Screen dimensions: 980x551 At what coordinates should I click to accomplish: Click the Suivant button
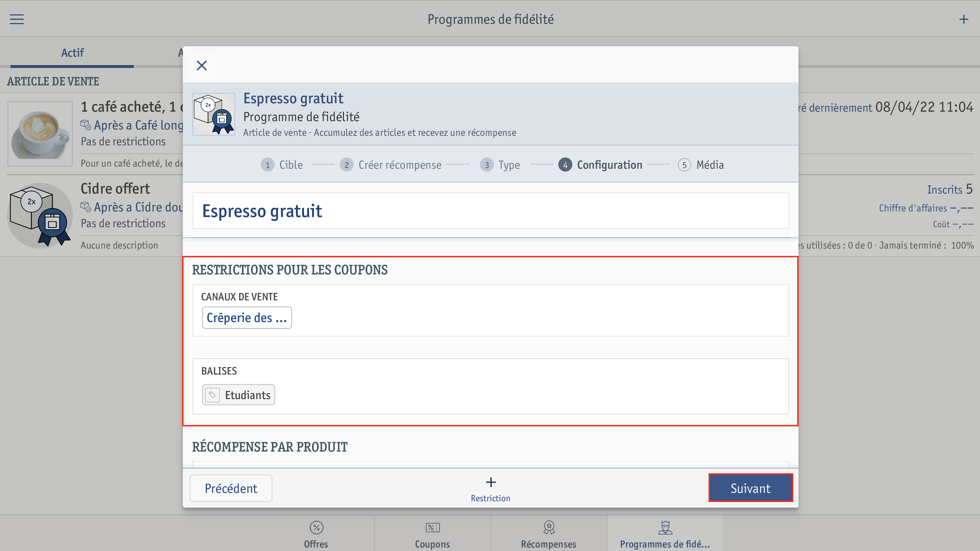click(x=750, y=488)
